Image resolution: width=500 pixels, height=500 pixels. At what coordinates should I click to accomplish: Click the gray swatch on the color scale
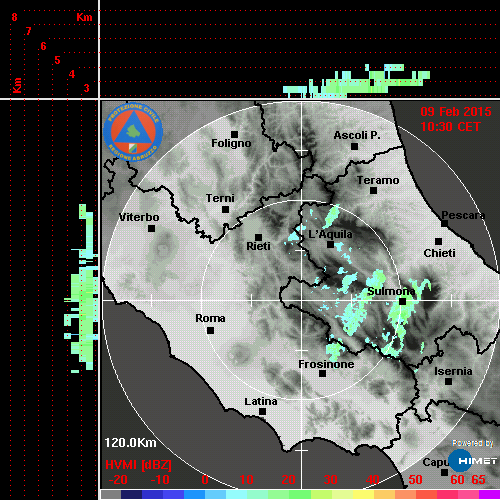tap(111, 495)
